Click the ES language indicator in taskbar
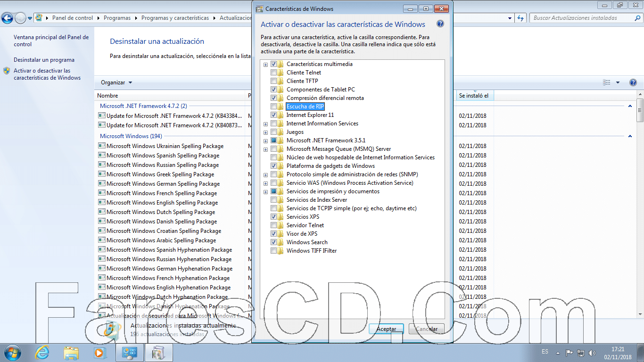This screenshot has width=644, height=362. [x=545, y=352]
